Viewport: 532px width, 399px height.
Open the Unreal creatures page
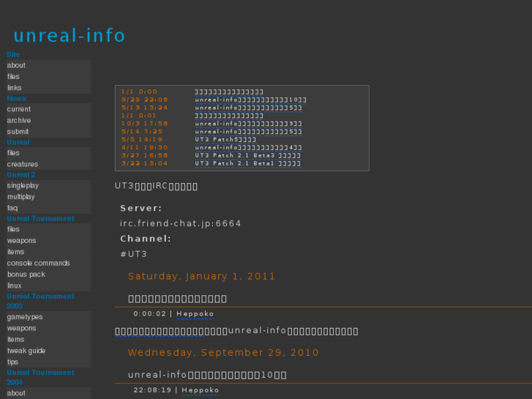(x=48, y=164)
